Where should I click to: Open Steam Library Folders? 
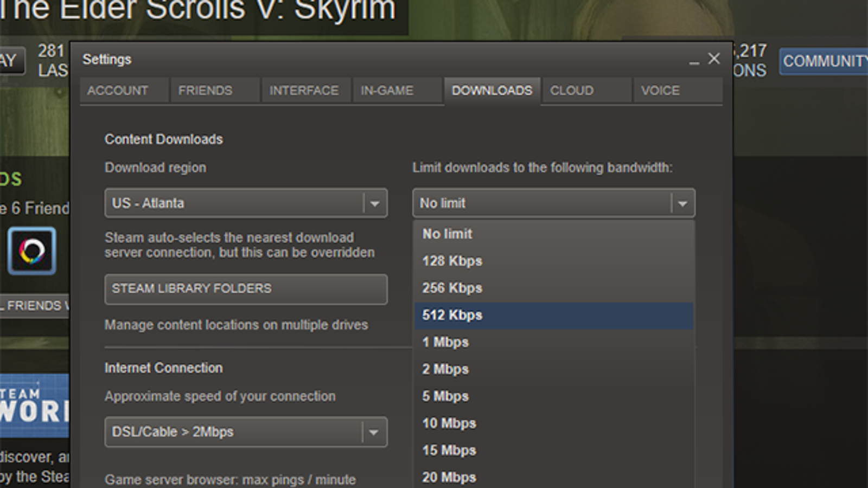click(246, 289)
